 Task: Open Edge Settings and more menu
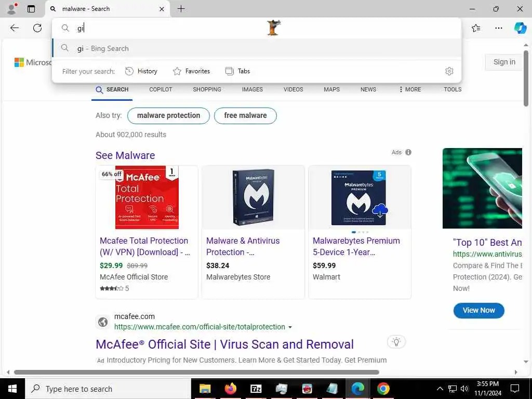click(498, 28)
